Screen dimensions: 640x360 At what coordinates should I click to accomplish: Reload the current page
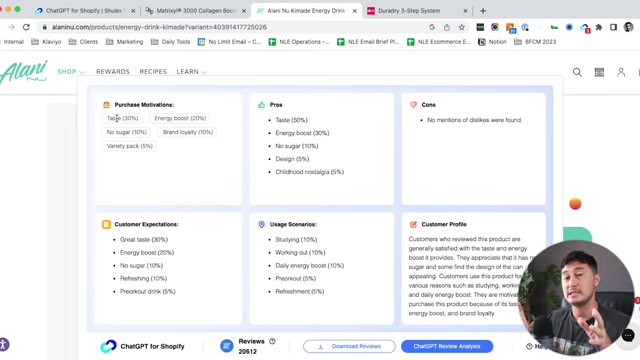26,27
